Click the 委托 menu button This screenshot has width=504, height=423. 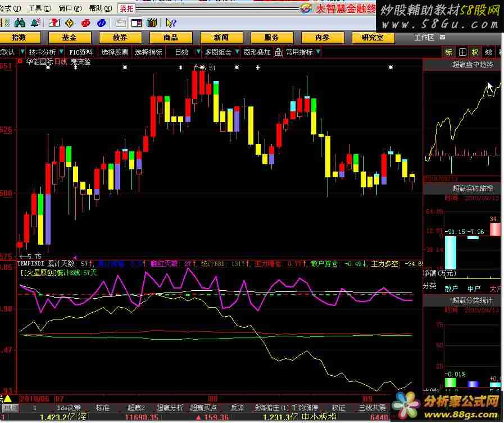tap(126, 8)
